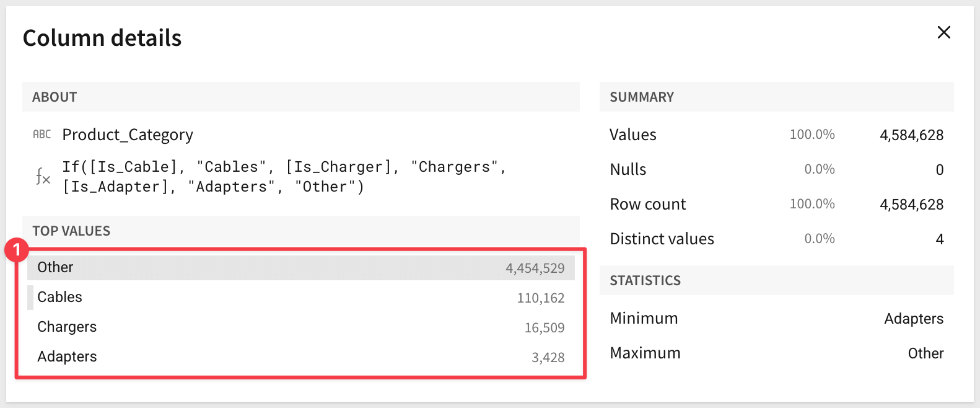Image resolution: width=980 pixels, height=408 pixels.
Task: Click the ABC text type icon
Action: 42,135
